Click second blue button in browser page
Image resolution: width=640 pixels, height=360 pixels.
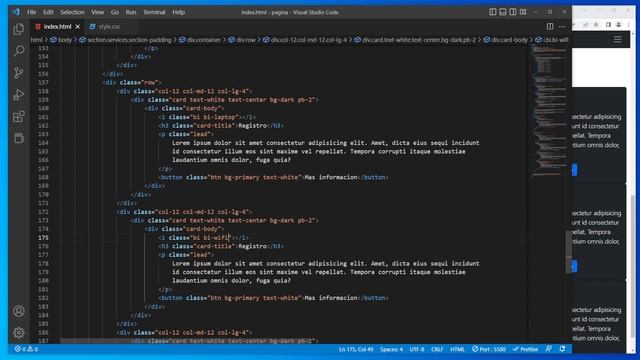point(575,267)
